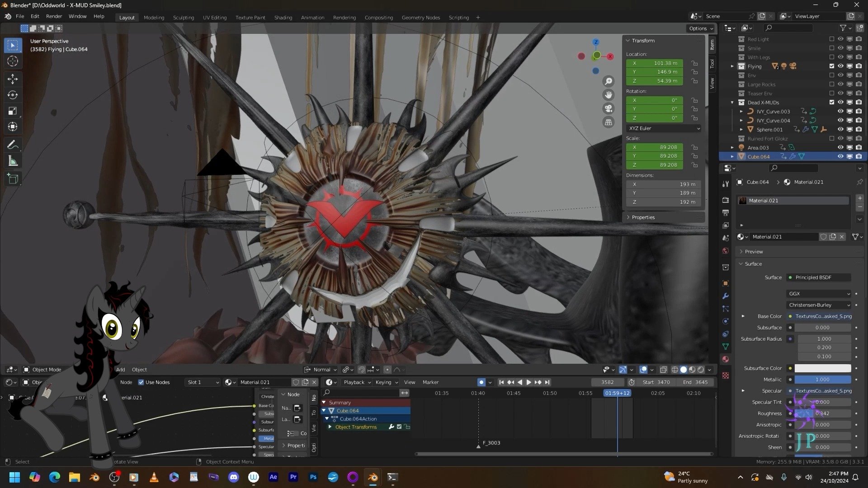Collapse the Dead X-MUDs collection tree
This screenshot has height=488, width=868.
coord(732,103)
